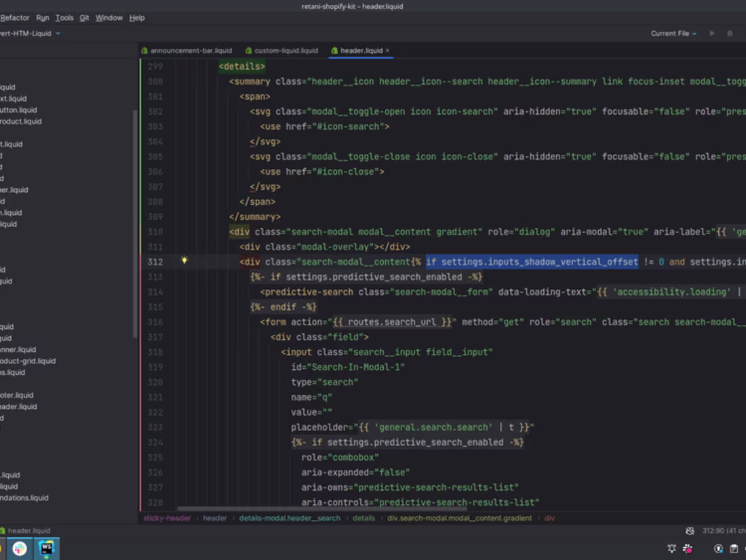Open notifications via the bell icon
746x560 pixels.
[x=671, y=548]
